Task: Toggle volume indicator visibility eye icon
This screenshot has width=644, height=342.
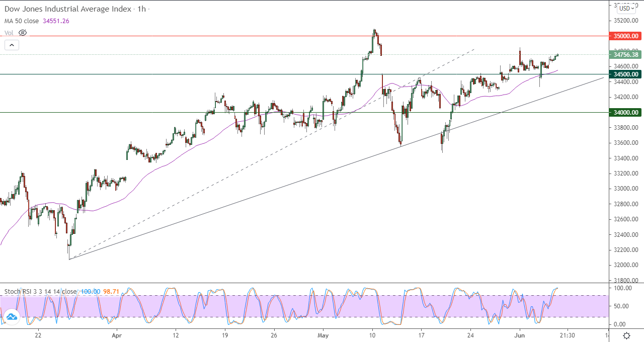Action: click(x=22, y=33)
